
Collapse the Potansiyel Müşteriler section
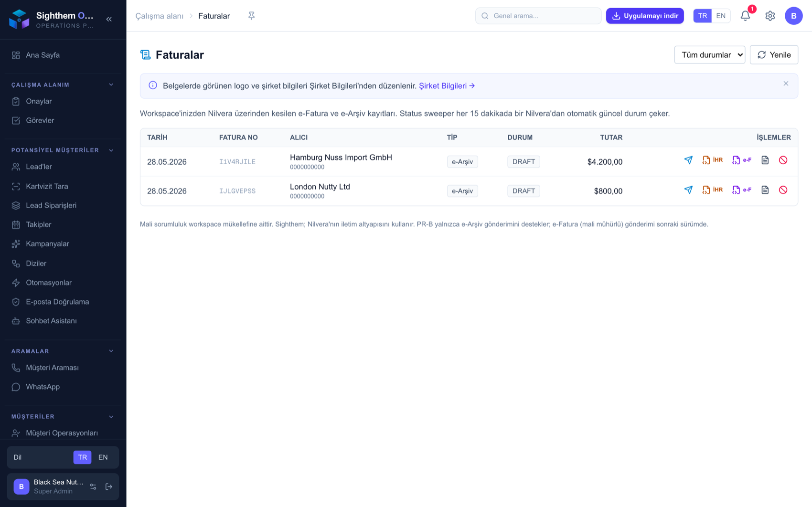click(x=111, y=150)
